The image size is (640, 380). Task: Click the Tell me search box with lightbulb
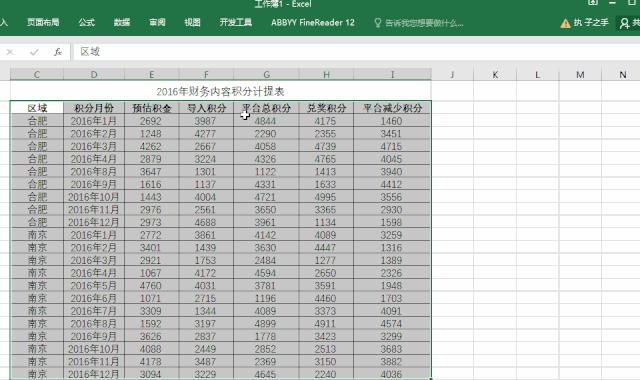tap(419, 23)
